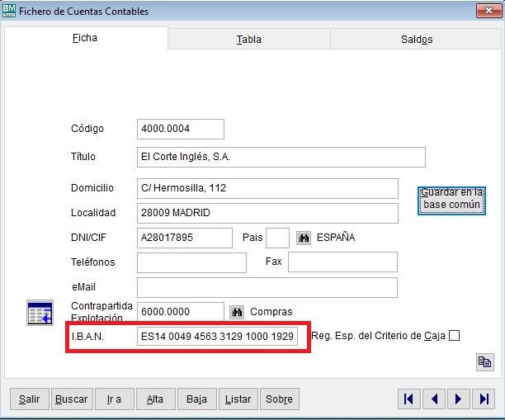Viewport: 505px width, 420px height.
Task: Click the Título field with El Corte Inglés
Action: (281, 157)
